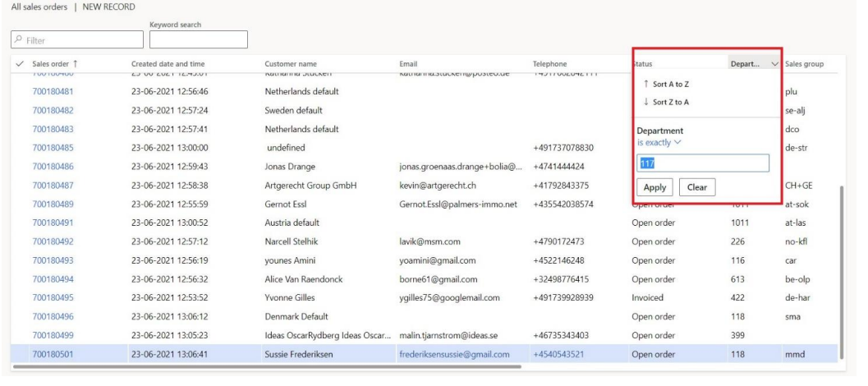Click the Department filter value field
This screenshot has height=386, width=868.
pyautogui.click(x=703, y=163)
